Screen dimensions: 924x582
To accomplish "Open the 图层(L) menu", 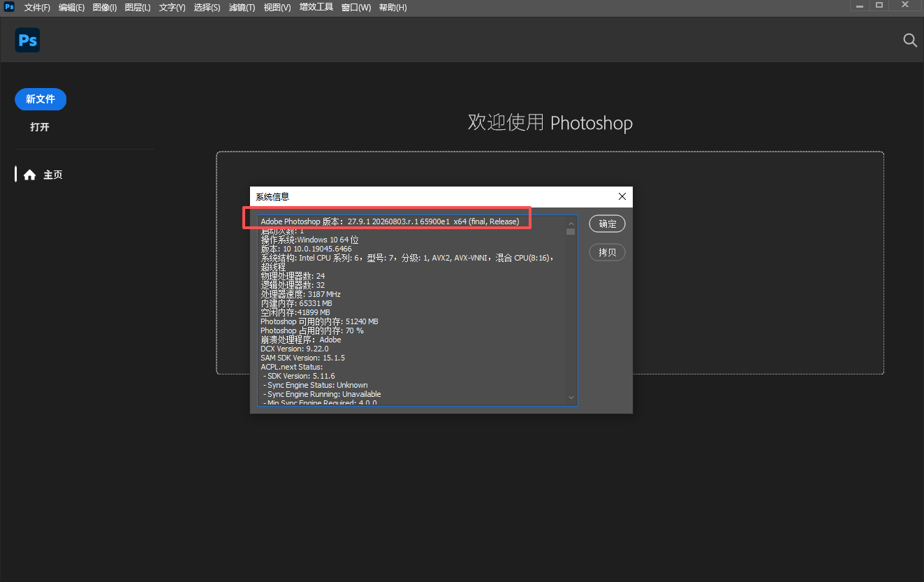I will point(138,8).
